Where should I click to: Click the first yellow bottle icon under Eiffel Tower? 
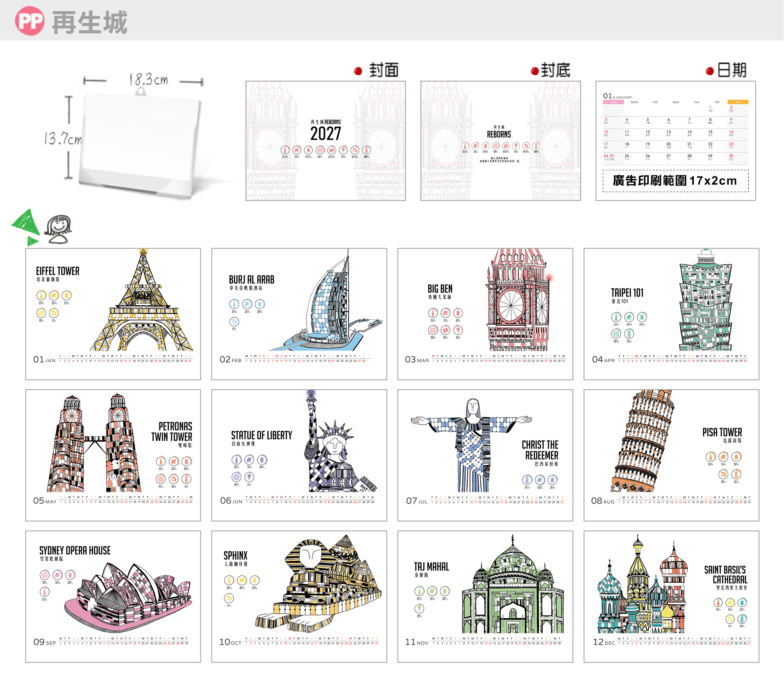click(41, 295)
